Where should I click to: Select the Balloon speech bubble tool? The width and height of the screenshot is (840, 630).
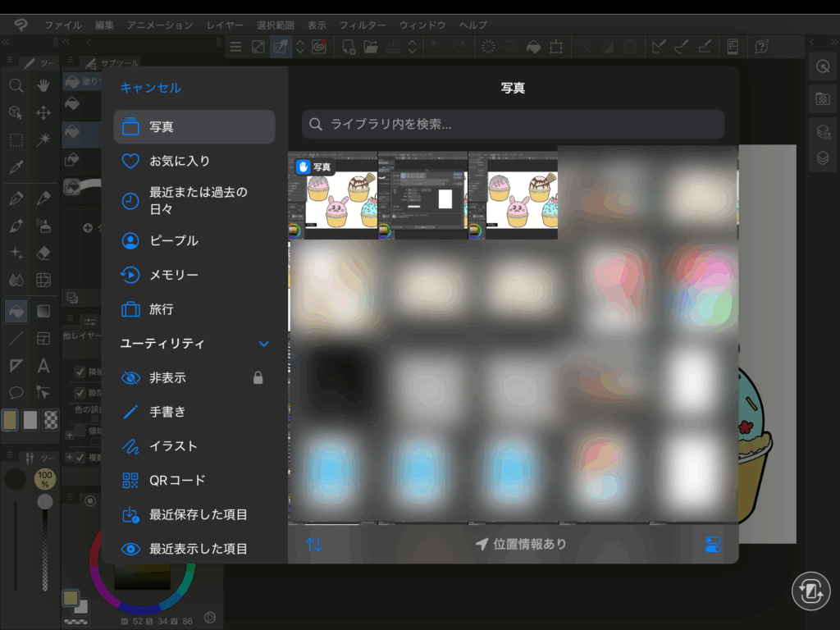16,393
